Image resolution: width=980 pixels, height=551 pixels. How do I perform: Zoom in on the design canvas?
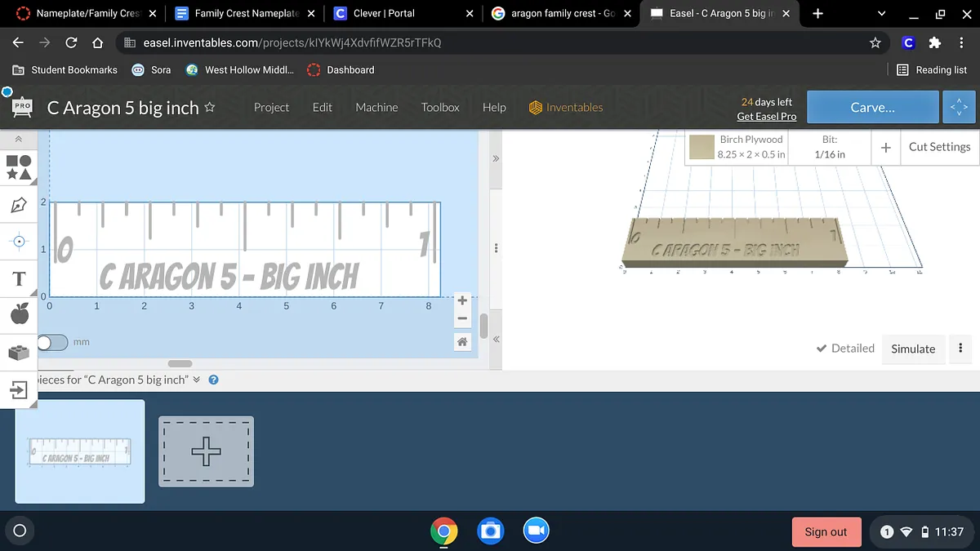[462, 300]
